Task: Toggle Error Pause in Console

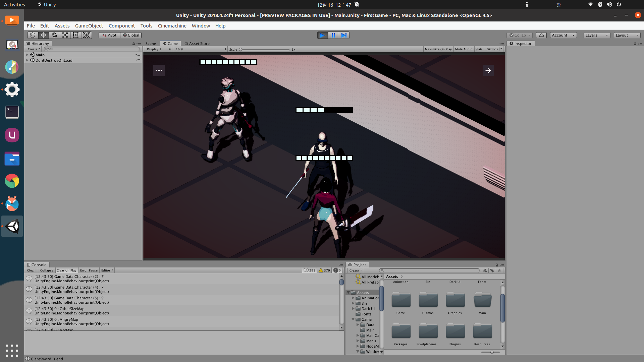Action: pos(89,270)
